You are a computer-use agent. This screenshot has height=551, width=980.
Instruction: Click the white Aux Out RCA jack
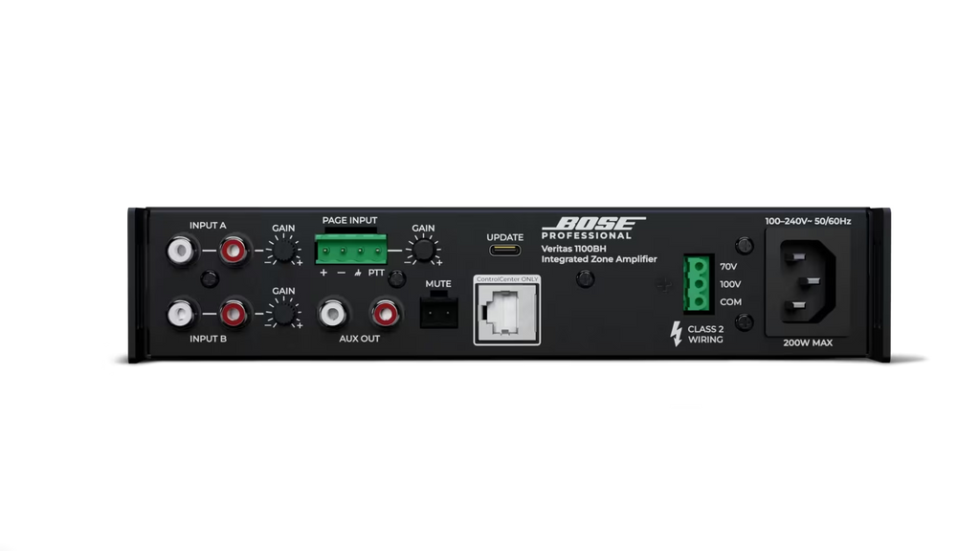332,313
